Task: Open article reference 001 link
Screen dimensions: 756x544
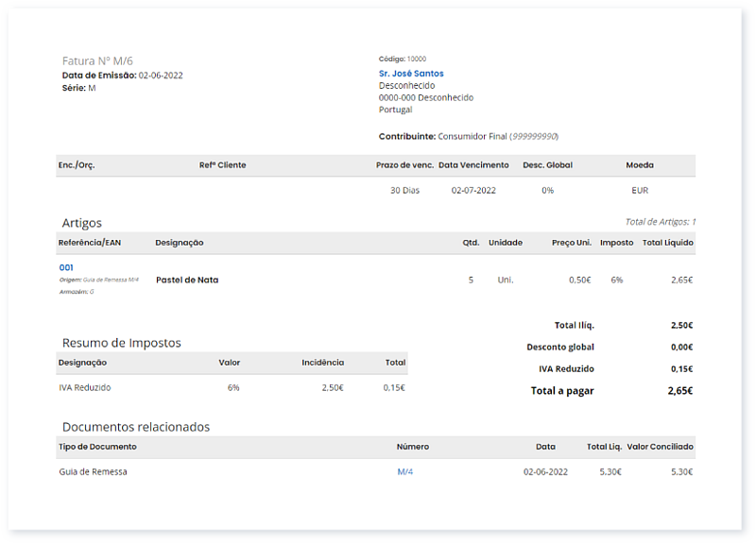Action: pos(66,267)
